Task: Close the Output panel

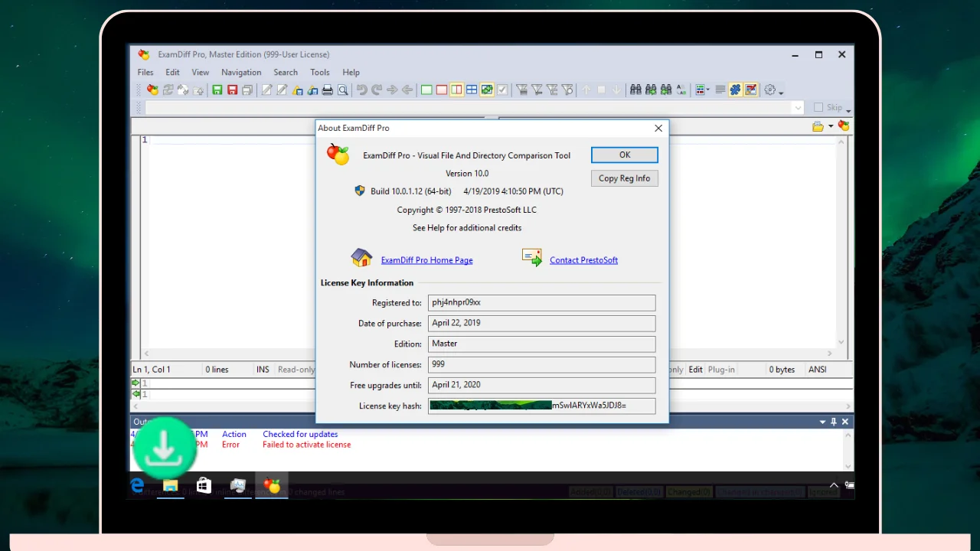Action: [x=845, y=422]
